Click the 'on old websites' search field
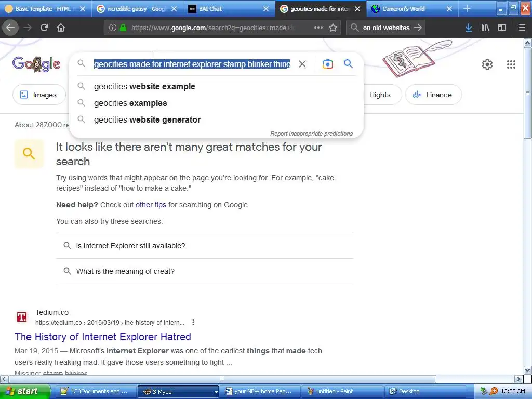 click(x=386, y=28)
